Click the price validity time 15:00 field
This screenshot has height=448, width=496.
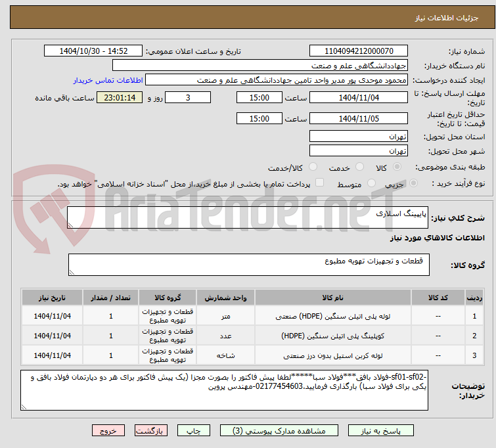pyautogui.click(x=259, y=118)
